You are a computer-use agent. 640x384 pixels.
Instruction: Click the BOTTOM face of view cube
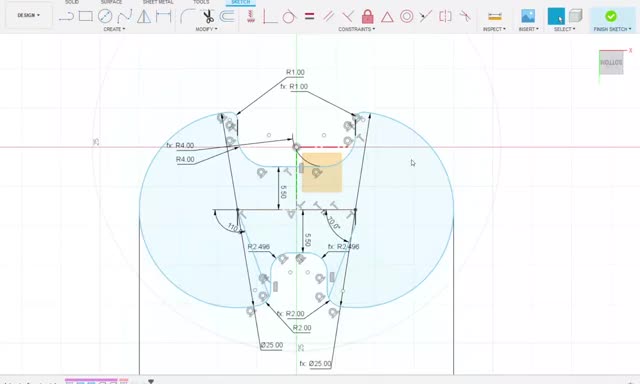[611, 62]
